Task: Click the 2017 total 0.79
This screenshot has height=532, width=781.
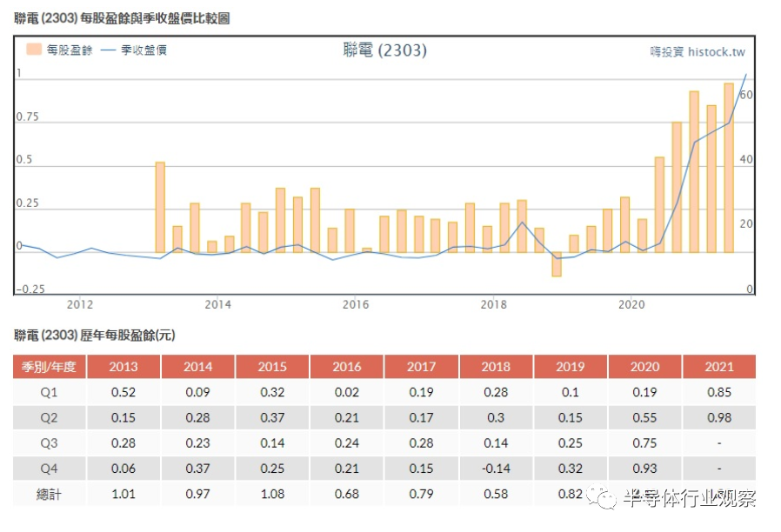Action: (422, 494)
